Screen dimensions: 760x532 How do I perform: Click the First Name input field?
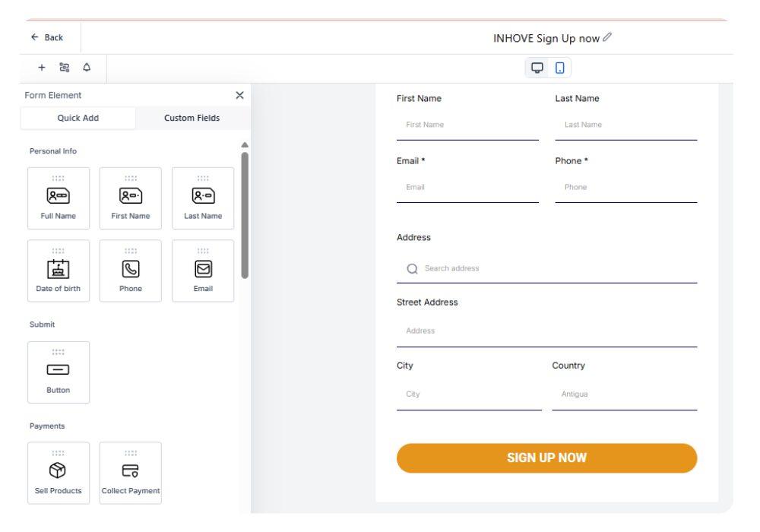tap(467, 125)
